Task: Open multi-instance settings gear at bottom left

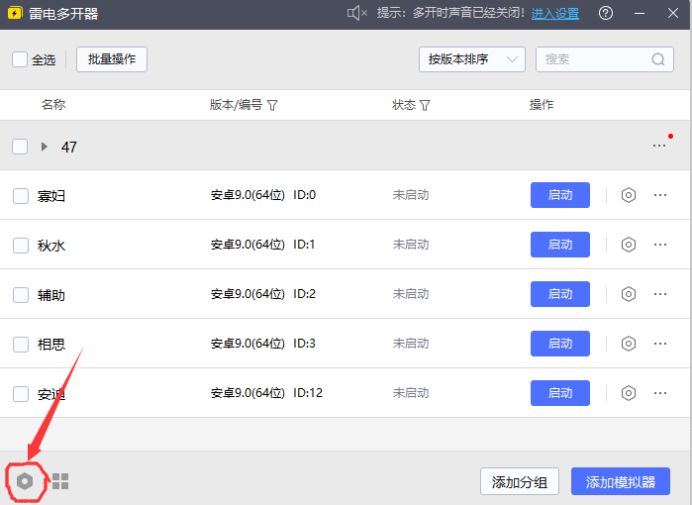Action: (x=25, y=481)
